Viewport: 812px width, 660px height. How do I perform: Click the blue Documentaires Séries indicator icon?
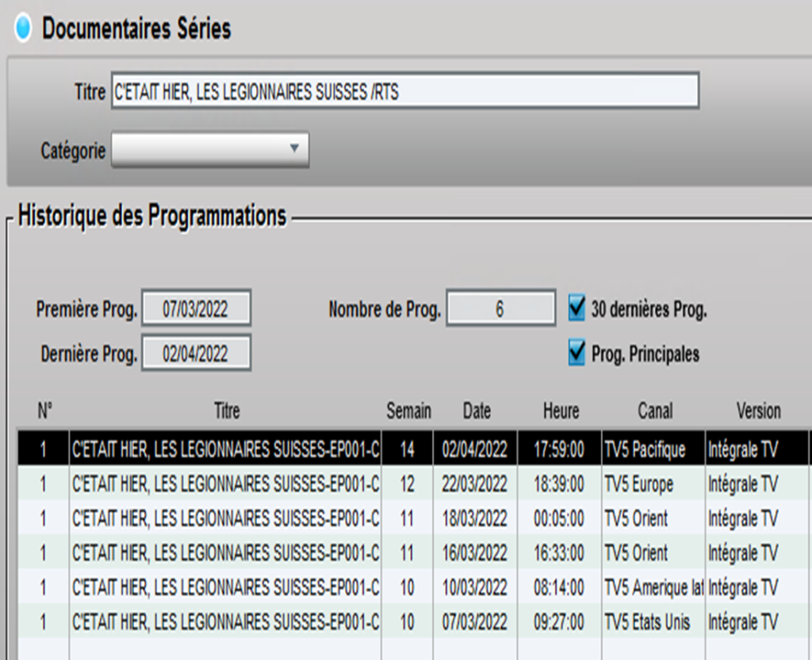23,28
